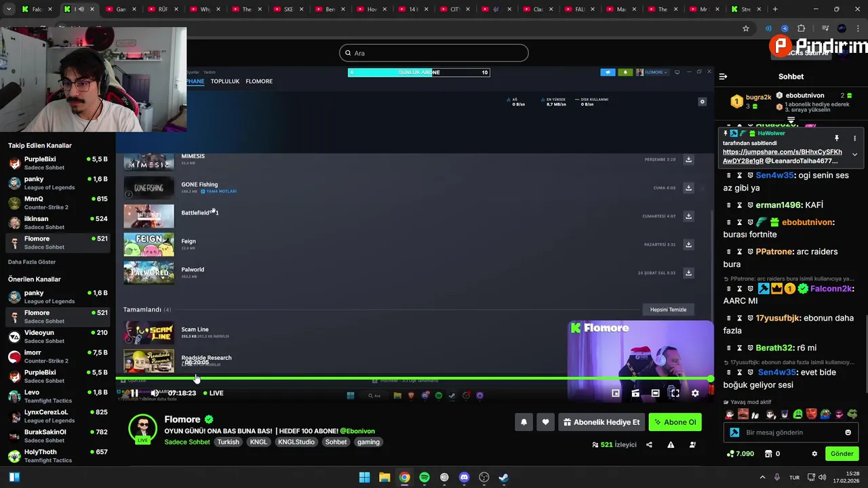Enter fullscreen mode on the player
Image resolution: width=868 pixels, height=488 pixels.
pos(675,393)
